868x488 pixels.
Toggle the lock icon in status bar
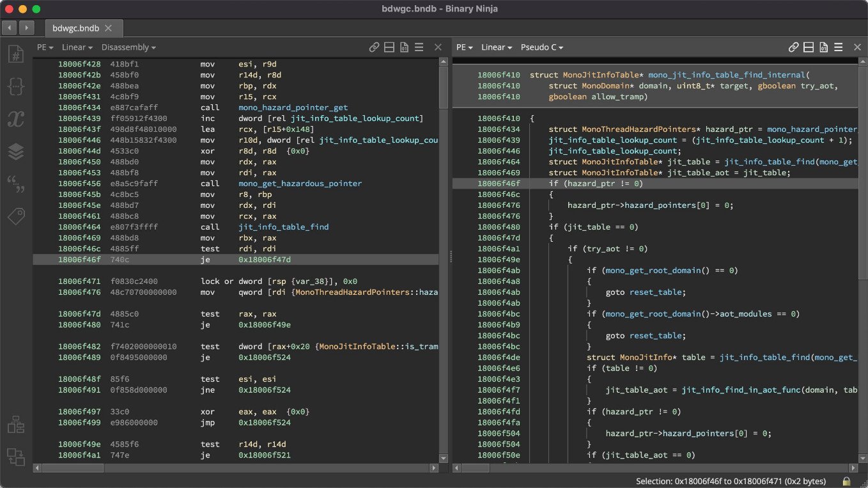846,481
